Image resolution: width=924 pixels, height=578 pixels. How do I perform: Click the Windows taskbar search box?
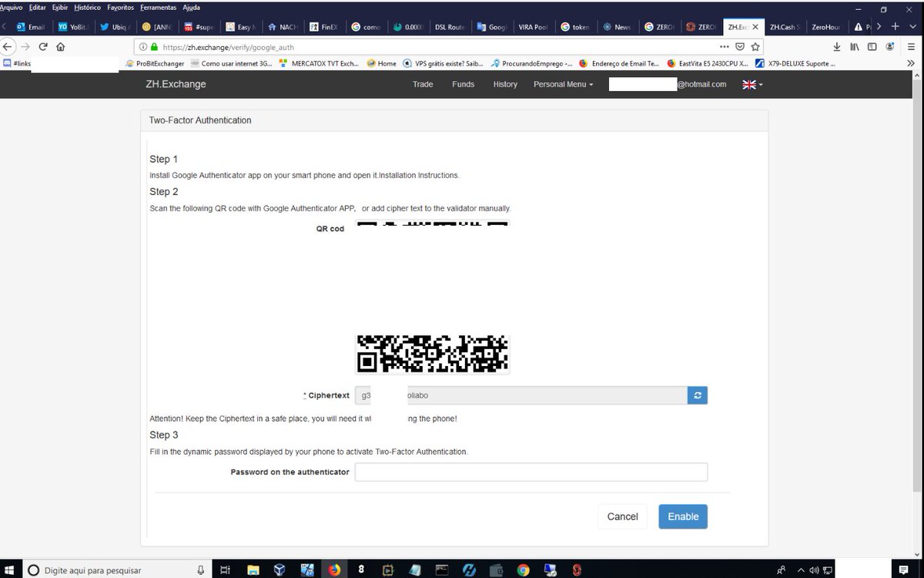pyautogui.click(x=115, y=570)
